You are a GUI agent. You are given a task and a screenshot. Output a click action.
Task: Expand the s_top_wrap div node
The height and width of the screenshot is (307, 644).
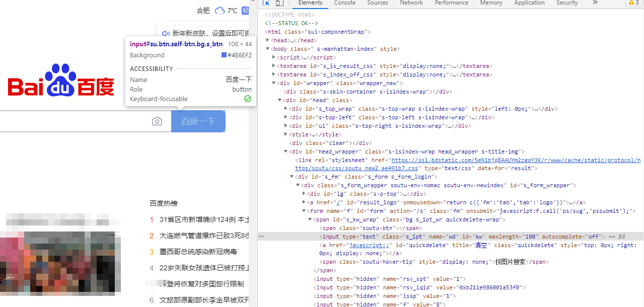[x=287, y=109]
